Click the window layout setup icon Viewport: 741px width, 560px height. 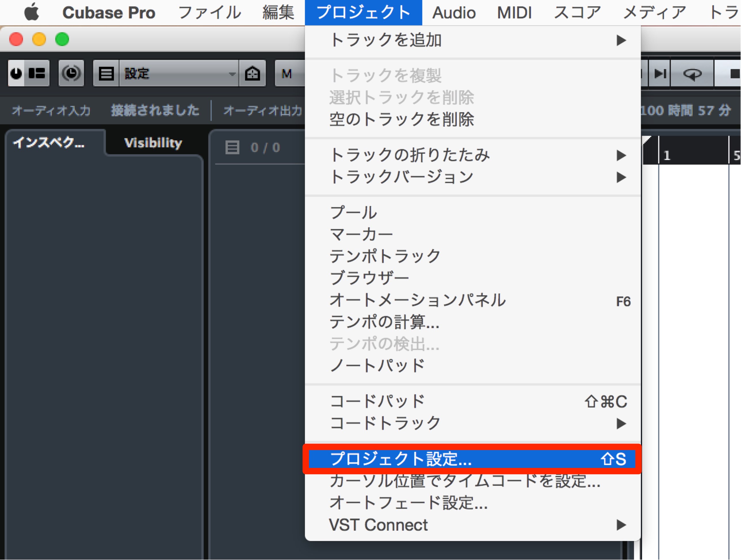[37, 73]
